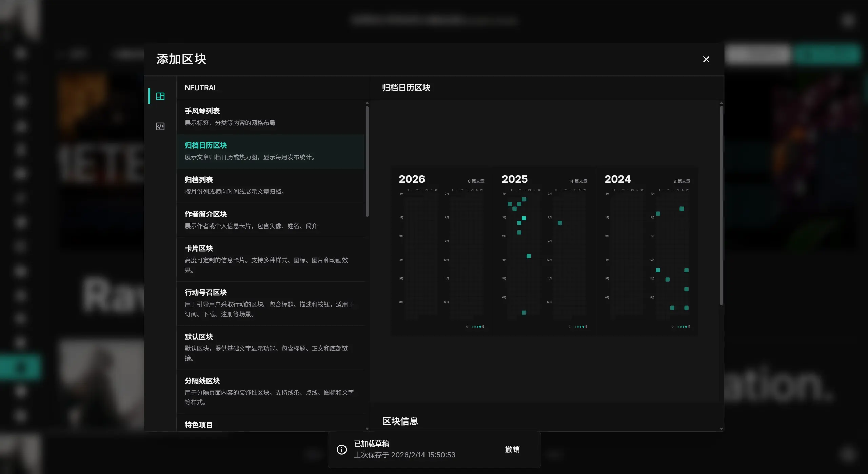
Task: Click block list scroll-up arrow
Action: (367, 103)
